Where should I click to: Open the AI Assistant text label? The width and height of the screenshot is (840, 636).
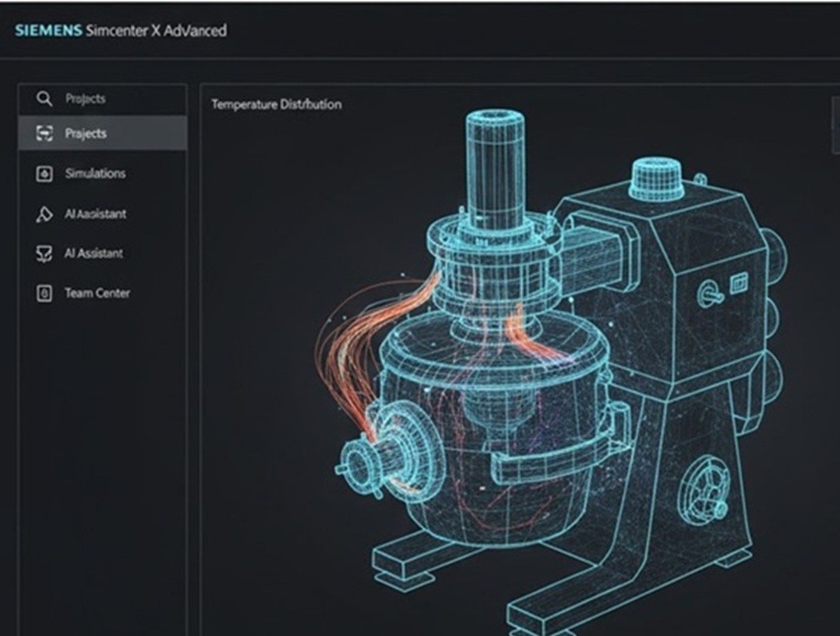coord(93,254)
